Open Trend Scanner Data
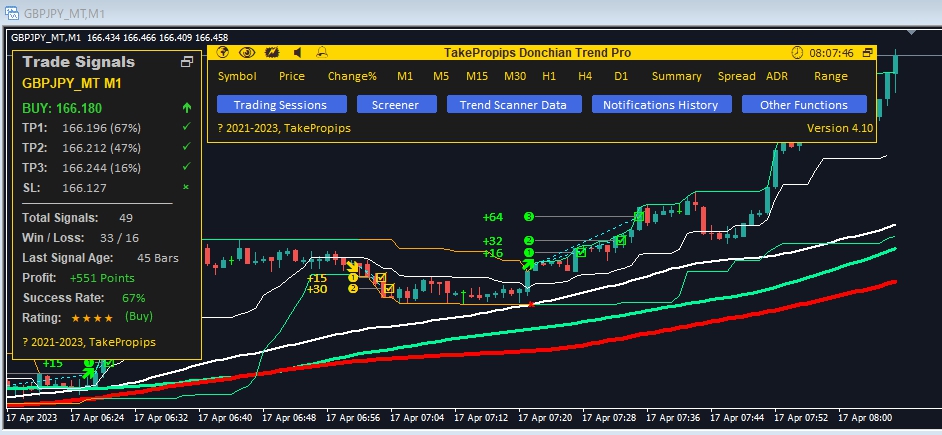Image resolution: width=942 pixels, height=435 pixels. point(514,105)
